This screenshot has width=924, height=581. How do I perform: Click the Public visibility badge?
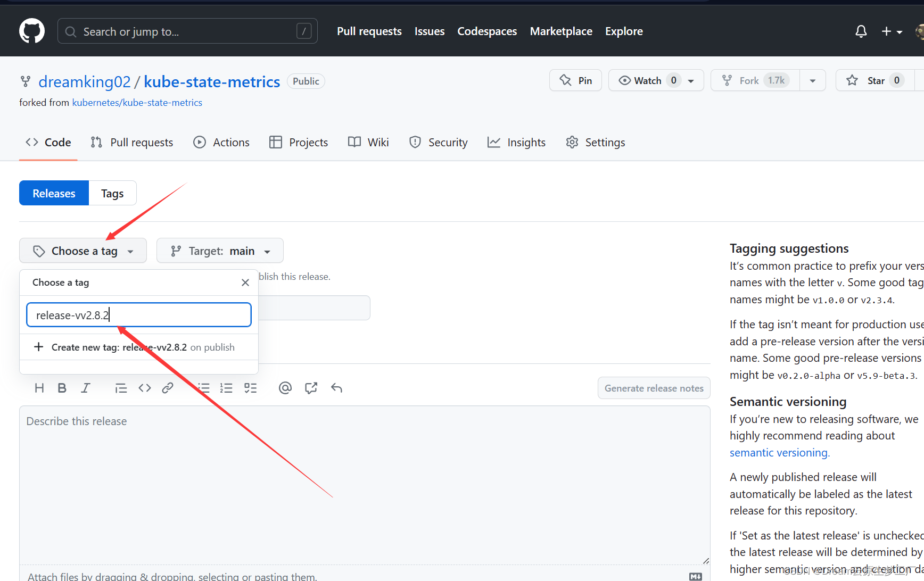pos(306,81)
